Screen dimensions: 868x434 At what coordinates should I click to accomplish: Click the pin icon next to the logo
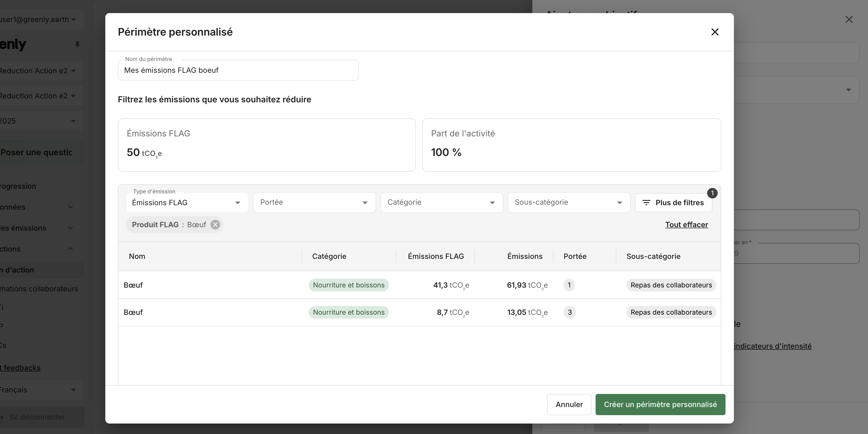tap(78, 45)
